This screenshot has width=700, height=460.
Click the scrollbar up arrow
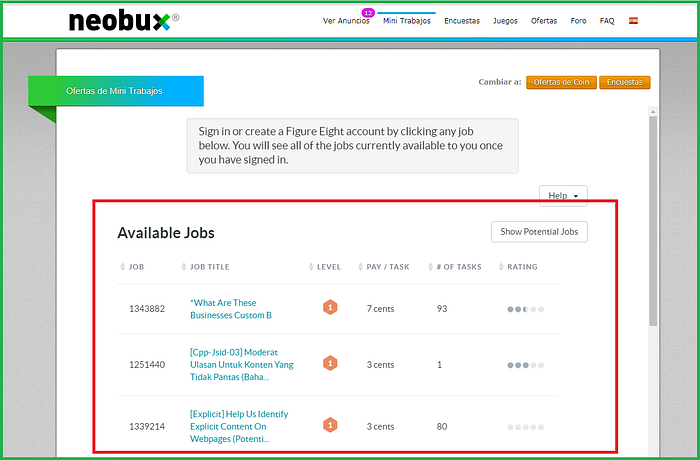pyautogui.click(x=653, y=112)
